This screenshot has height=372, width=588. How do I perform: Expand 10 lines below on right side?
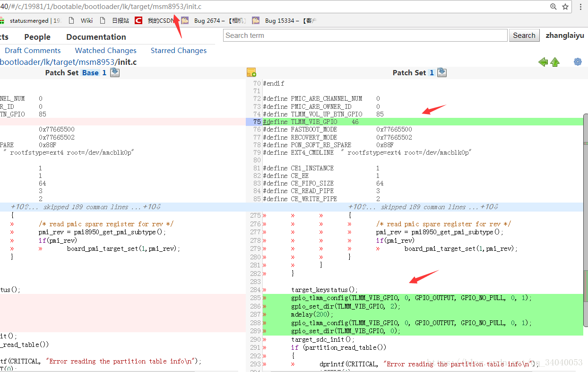click(490, 207)
